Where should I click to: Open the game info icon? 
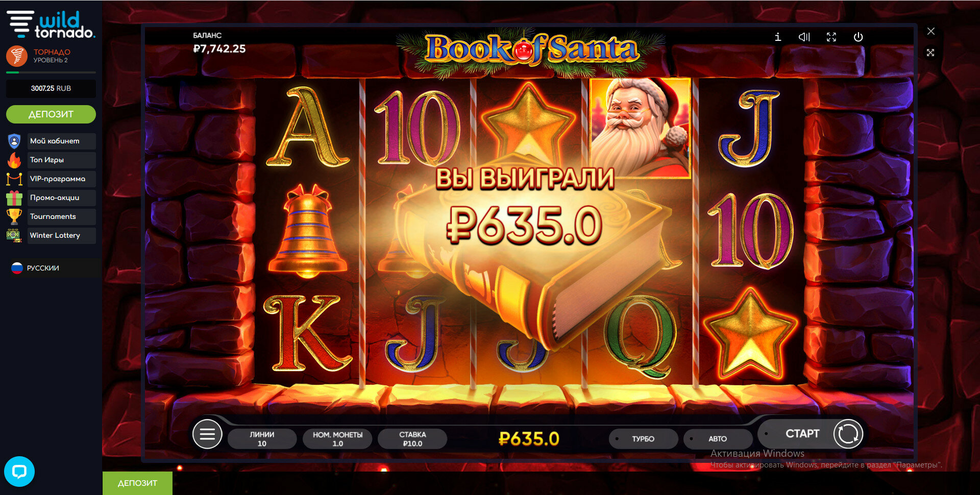click(777, 37)
